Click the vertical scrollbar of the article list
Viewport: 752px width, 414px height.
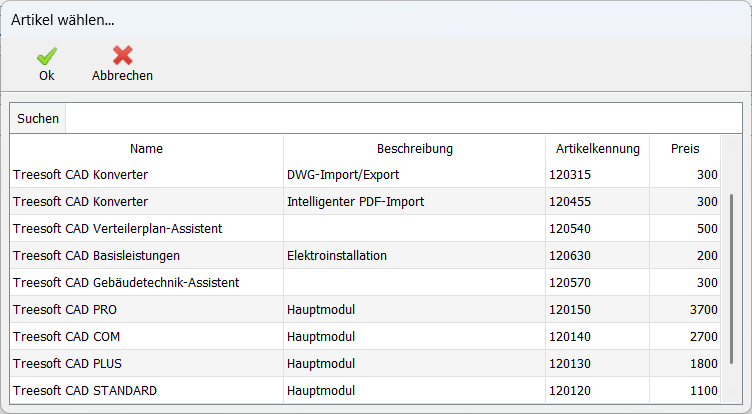(731, 280)
